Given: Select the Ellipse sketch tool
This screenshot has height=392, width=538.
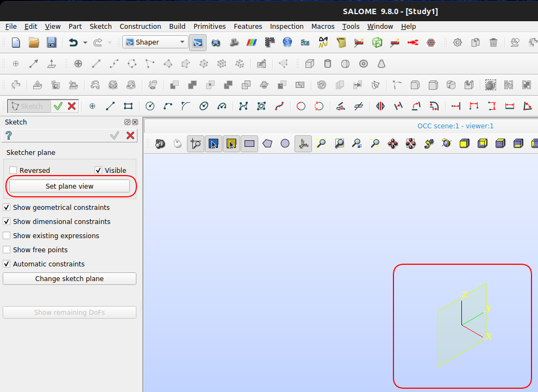Looking at the screenshot, I should pyautogui.click(x=204, y=106).
